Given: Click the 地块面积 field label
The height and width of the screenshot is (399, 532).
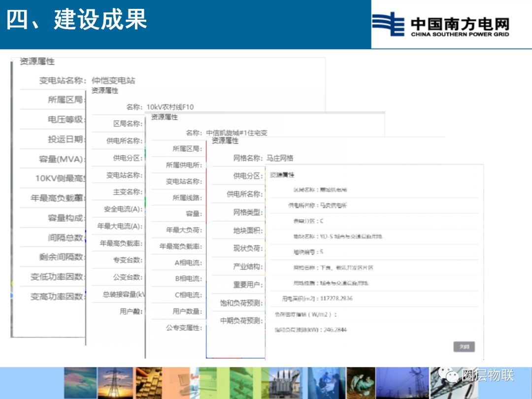Looking at the screenshot, I should pos(248,231).
